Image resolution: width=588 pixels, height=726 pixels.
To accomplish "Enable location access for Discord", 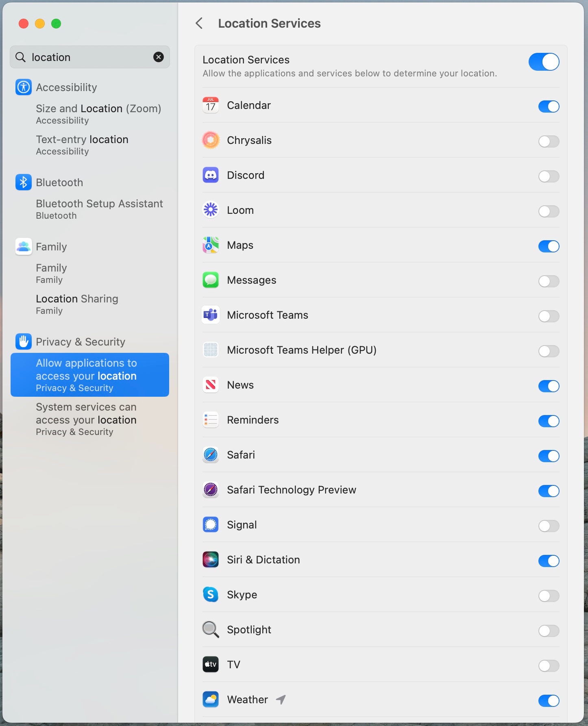I will tap(549, 176).
